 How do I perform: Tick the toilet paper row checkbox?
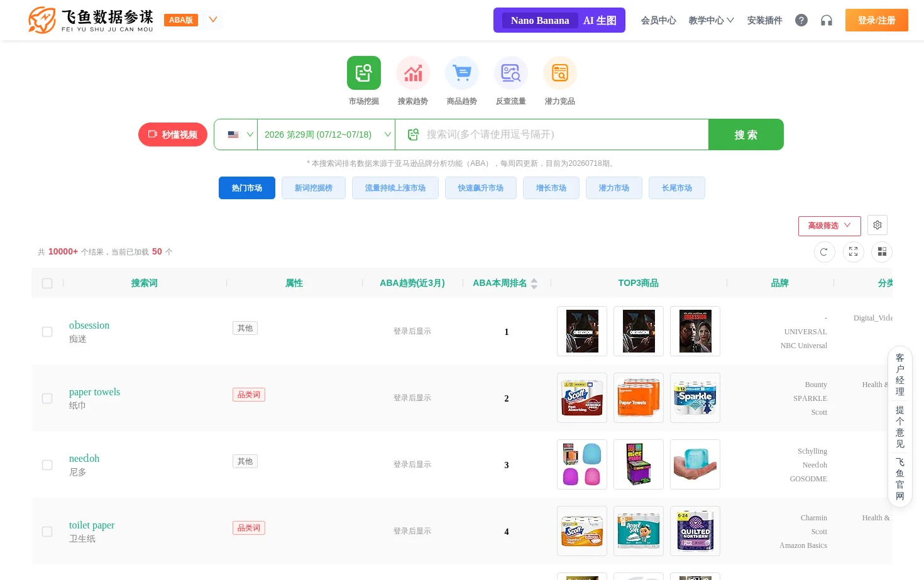[x=47, y=532]
